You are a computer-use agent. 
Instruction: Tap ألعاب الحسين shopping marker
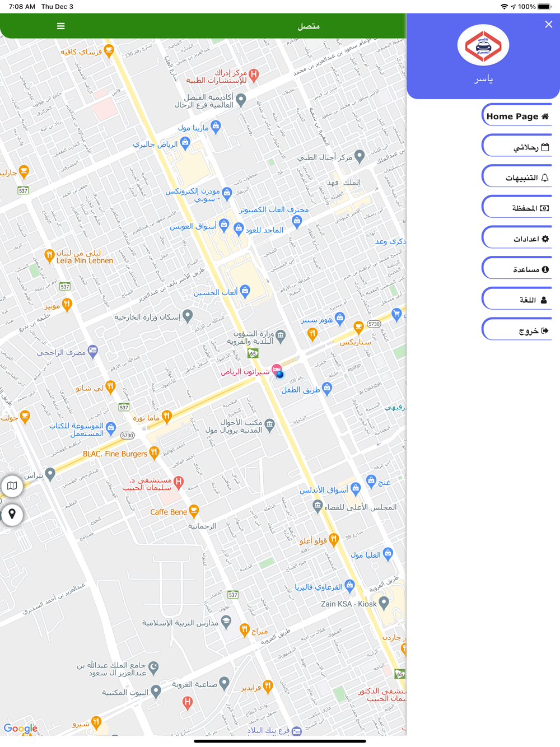coord(245,291)
